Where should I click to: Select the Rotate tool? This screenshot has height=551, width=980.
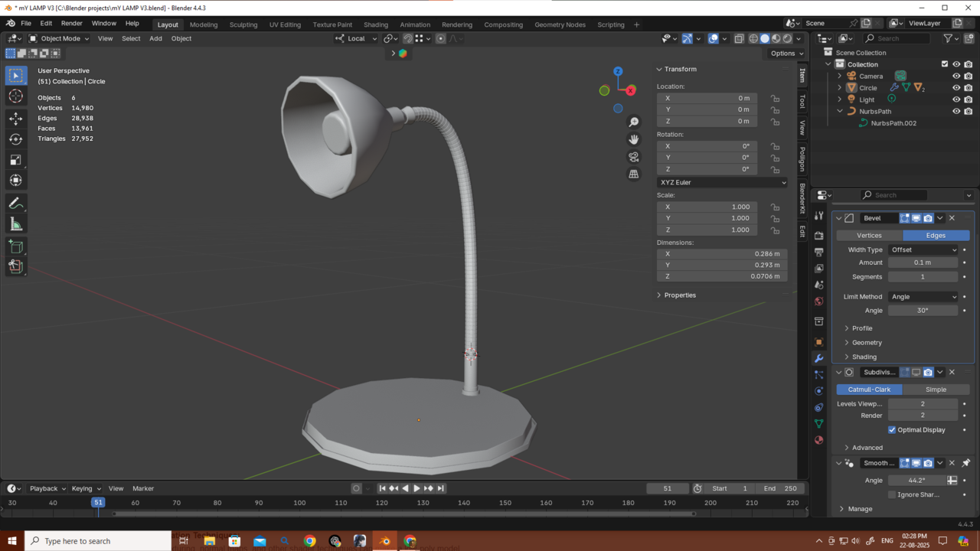(x=16, y=139)
